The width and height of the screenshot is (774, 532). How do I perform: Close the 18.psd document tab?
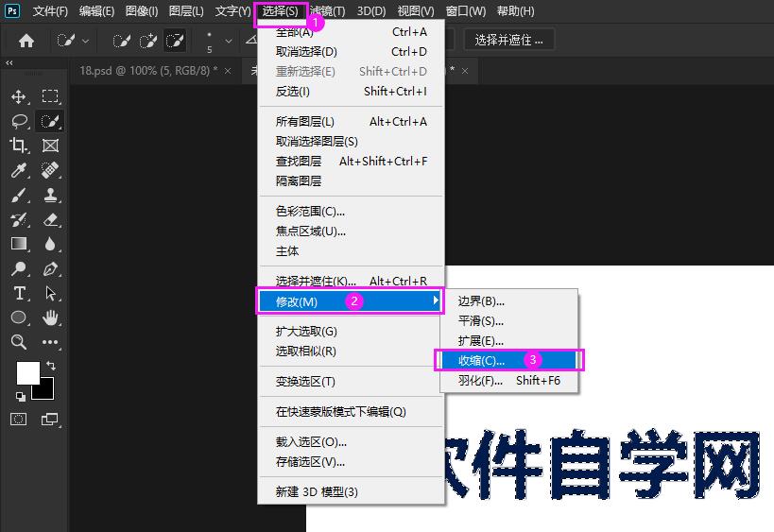[228, 71]
